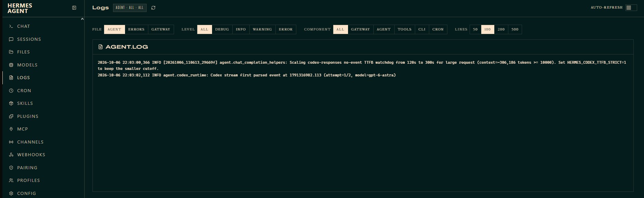Open the Config gear icon
This screenshot has width=644, height=198.
click(x=11, y=194)
